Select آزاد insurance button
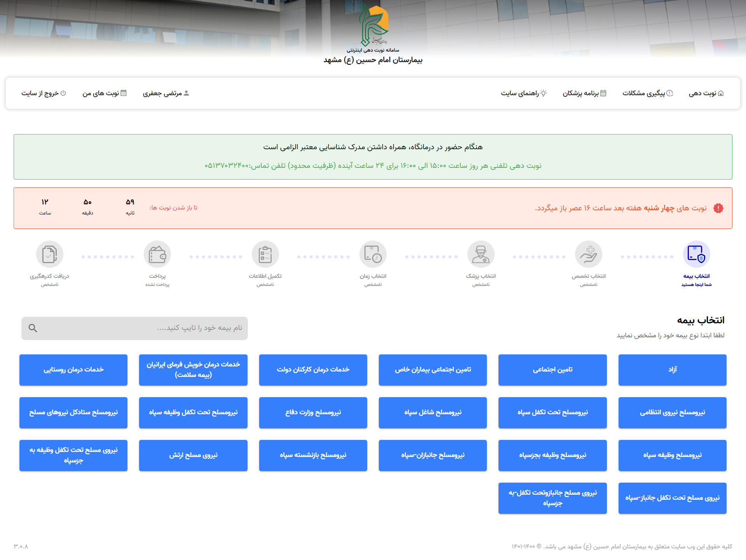This screenshot has height=560, width=746. coord(672,370)
